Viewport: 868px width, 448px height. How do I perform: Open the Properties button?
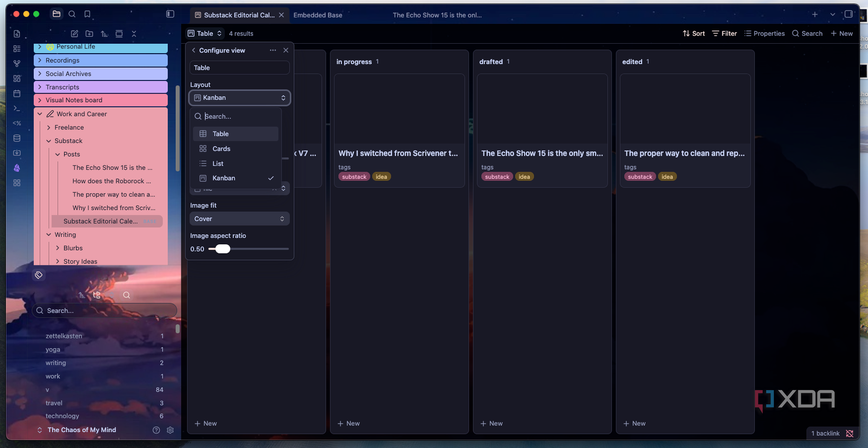(x=764, y=34)
